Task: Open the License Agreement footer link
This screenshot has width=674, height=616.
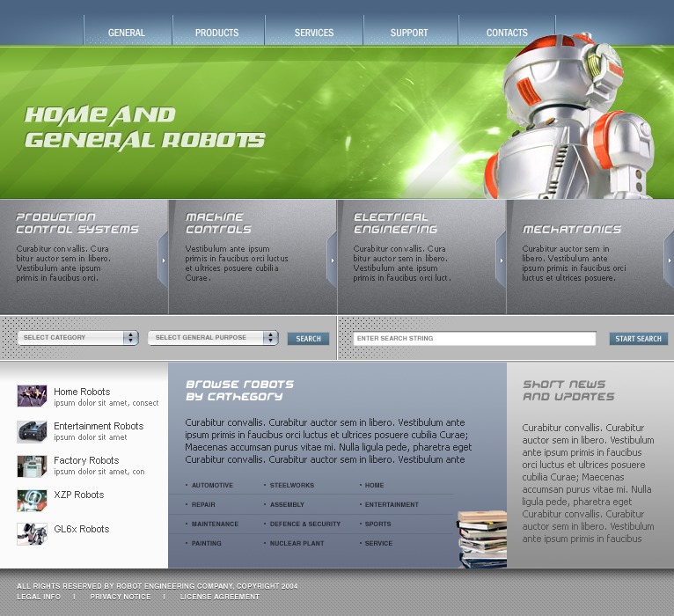Action: (x=220, y=598)
